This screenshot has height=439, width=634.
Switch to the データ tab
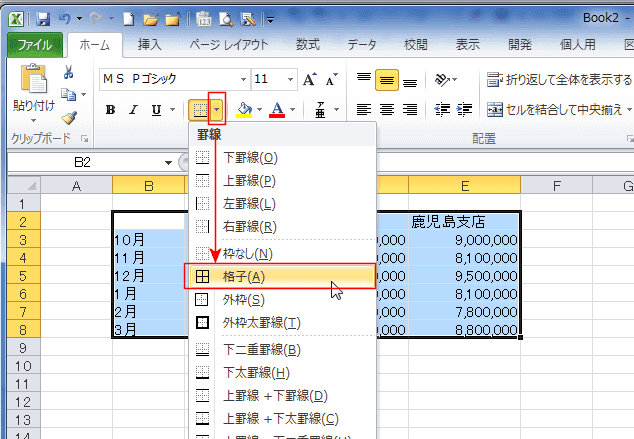click(362, 45)
